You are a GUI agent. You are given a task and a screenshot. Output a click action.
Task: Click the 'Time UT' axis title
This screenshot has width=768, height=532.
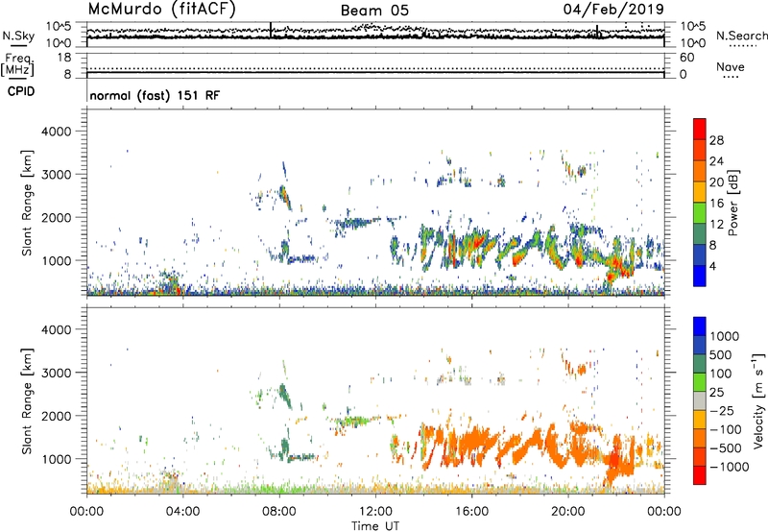(x=375, y=526)
